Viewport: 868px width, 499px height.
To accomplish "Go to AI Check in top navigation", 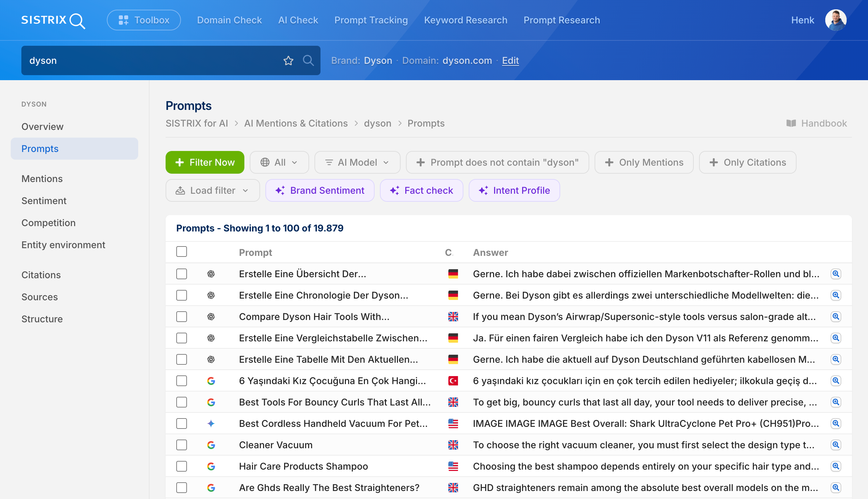I will tap(298, 20).
